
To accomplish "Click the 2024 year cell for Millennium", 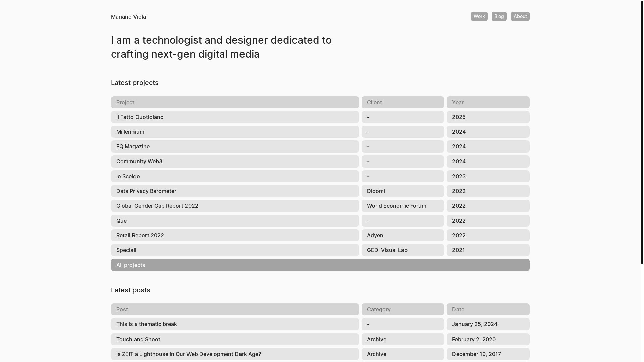I will pyautogui.click(x=488, y=132).
